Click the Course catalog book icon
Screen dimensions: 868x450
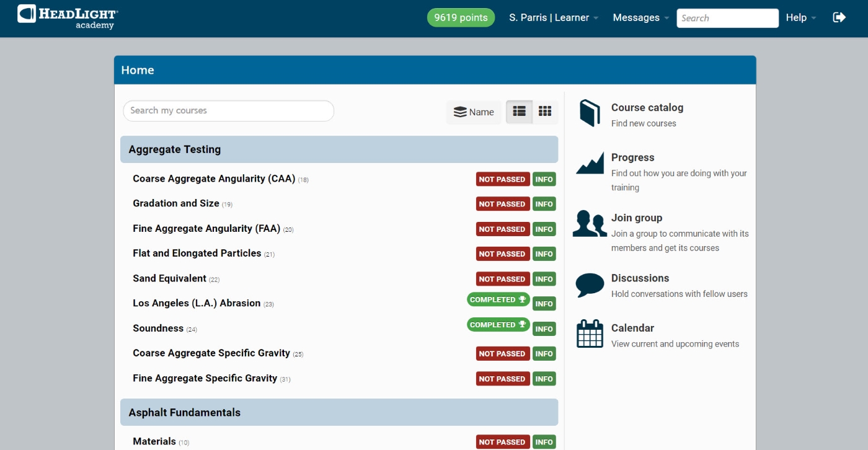tap(590, 113)
